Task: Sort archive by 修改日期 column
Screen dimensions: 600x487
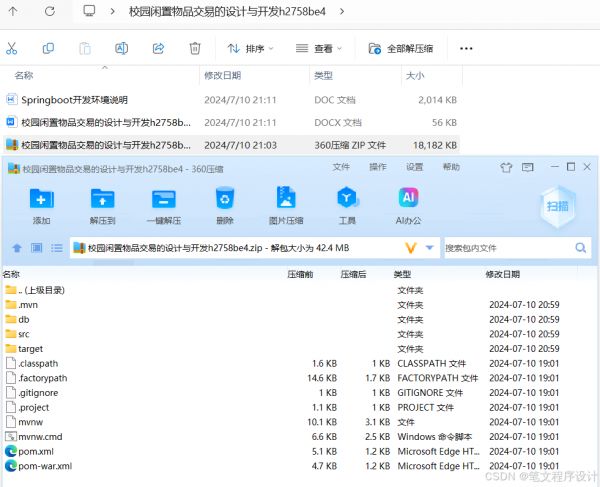Action: (502, 274)
